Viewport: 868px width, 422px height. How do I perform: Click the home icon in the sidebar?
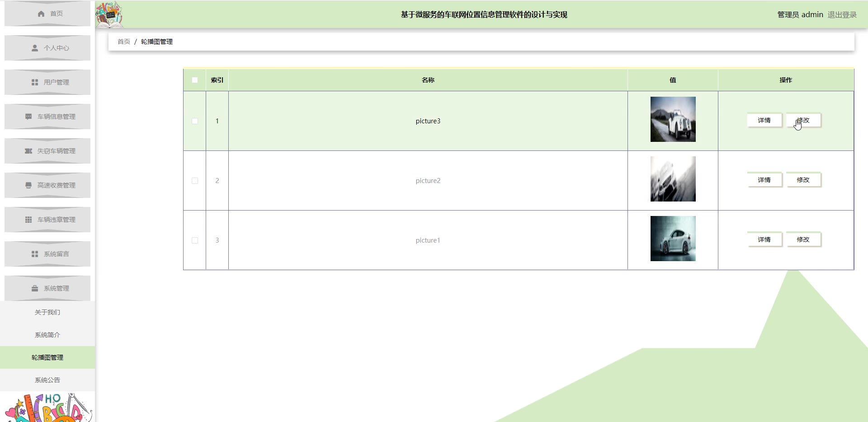41,14
